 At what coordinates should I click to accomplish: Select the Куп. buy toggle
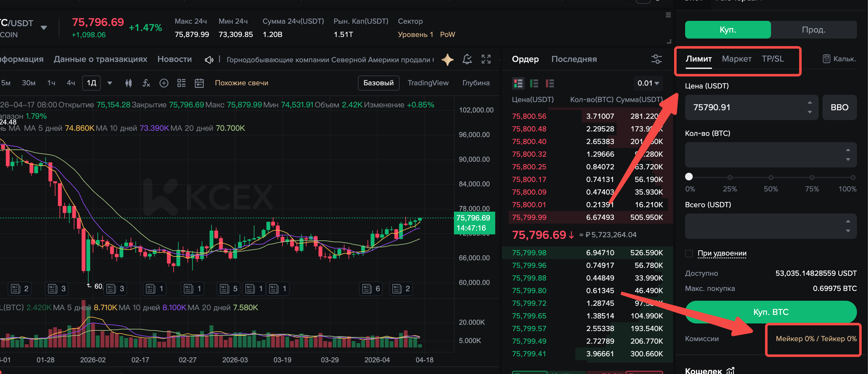tap(727, 30)
